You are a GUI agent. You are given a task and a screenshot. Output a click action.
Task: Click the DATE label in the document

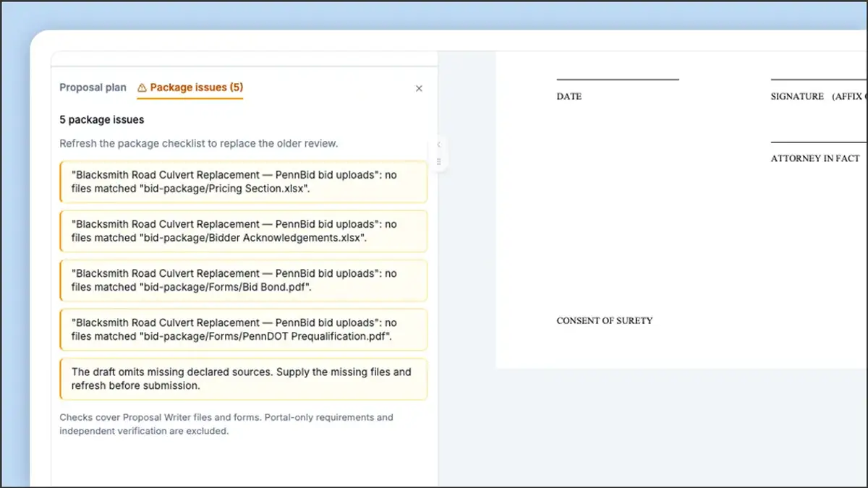(569, 97)
